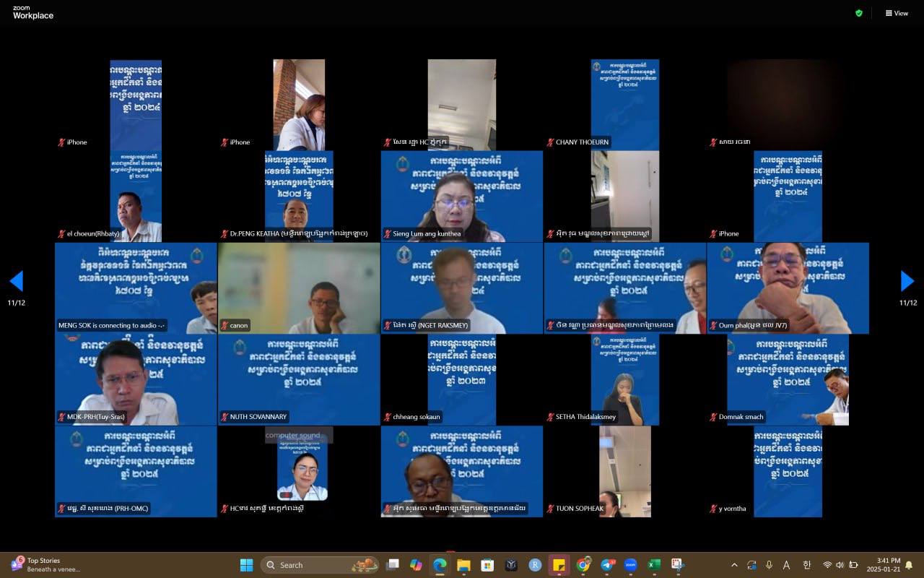Viewport: 924px width, 578px height.
Task: Click the green encryption shield icon
Action: [x=858, y=13]
